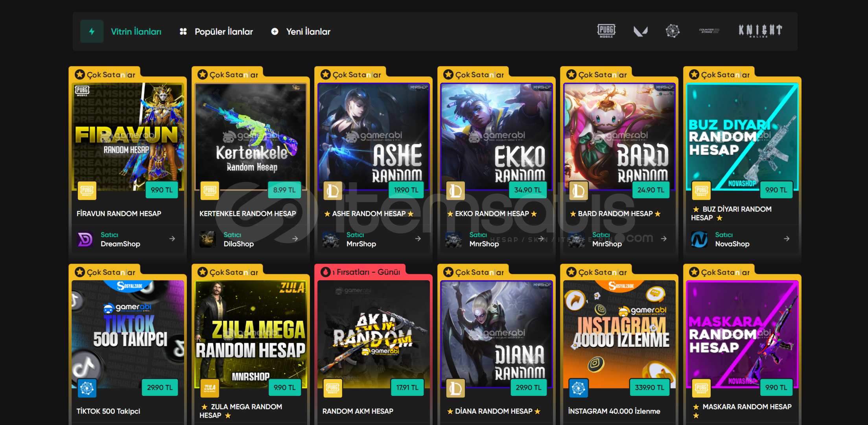Click the BARD RANDOM HESAP title
Image resolution: width=868 pixels, height=425 pixels.
[x=615, y=214]
